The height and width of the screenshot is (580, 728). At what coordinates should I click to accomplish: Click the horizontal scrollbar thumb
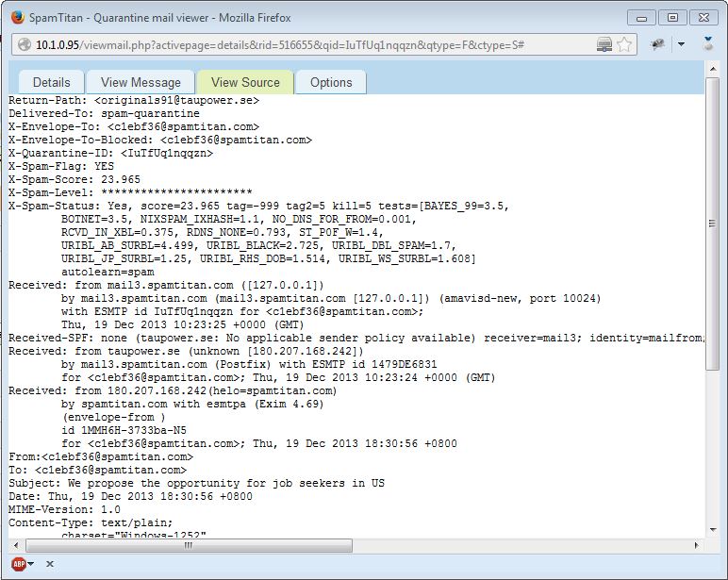189,545
